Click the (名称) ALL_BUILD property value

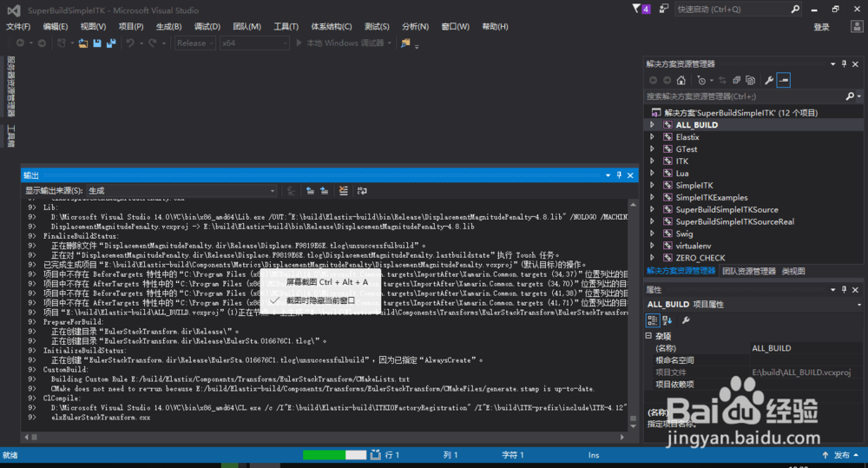tap(806, 348)
